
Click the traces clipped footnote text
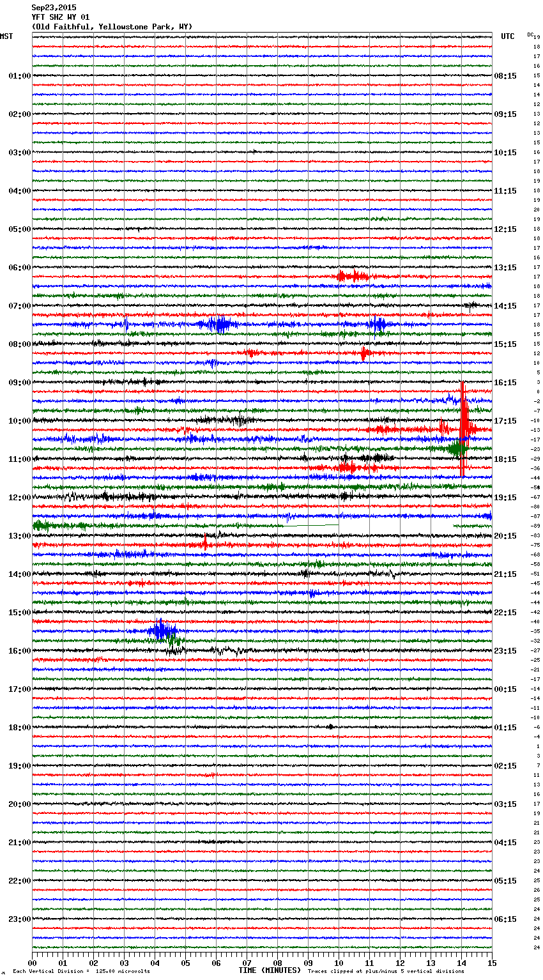pos(386,971)
